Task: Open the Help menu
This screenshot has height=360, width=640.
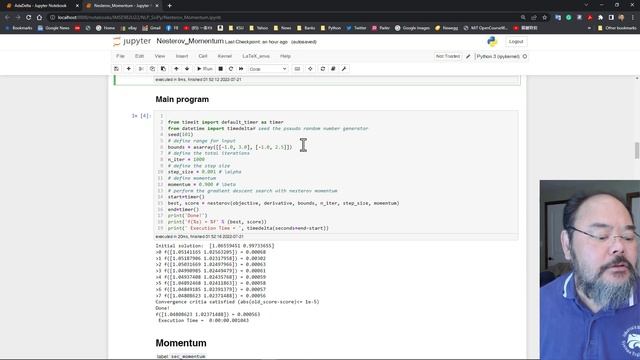Action: pyautogui.click(x=285, y=56)
